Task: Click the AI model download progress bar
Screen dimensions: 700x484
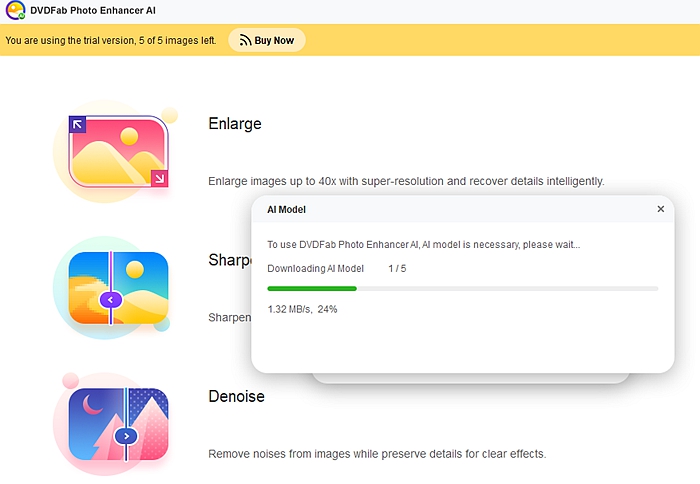Action: point(462,288)
